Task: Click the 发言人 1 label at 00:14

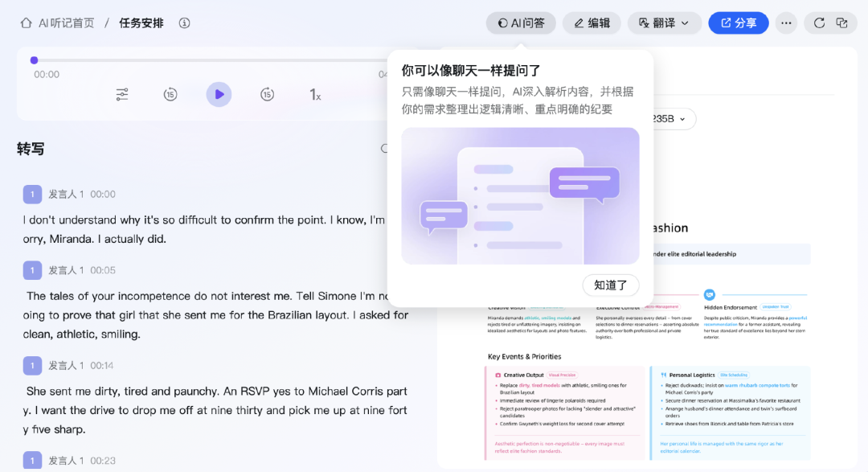Action: (66, 365)
